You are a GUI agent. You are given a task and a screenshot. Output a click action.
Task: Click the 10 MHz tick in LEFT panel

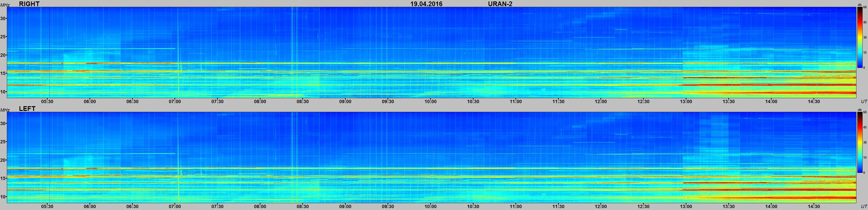point(3,197)
